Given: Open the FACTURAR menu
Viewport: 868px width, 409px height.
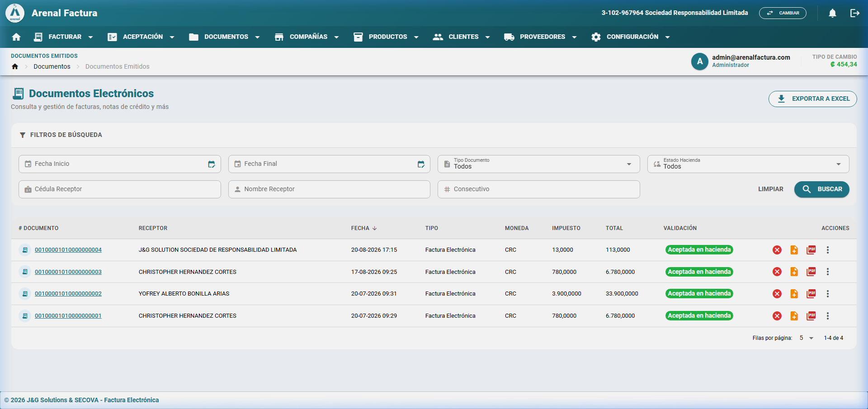Looking at the screenshot, I should (63, 37).
